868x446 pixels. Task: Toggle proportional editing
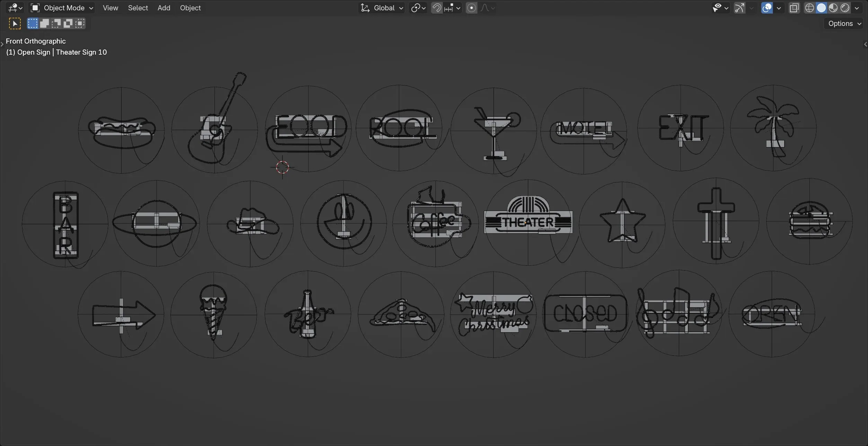[471, 8]
